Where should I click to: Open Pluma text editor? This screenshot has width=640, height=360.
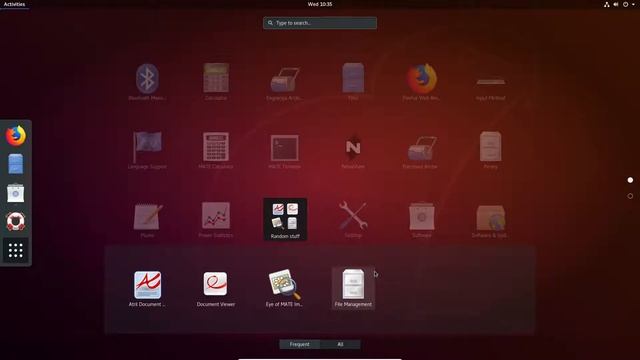click(x=147, y=219)
